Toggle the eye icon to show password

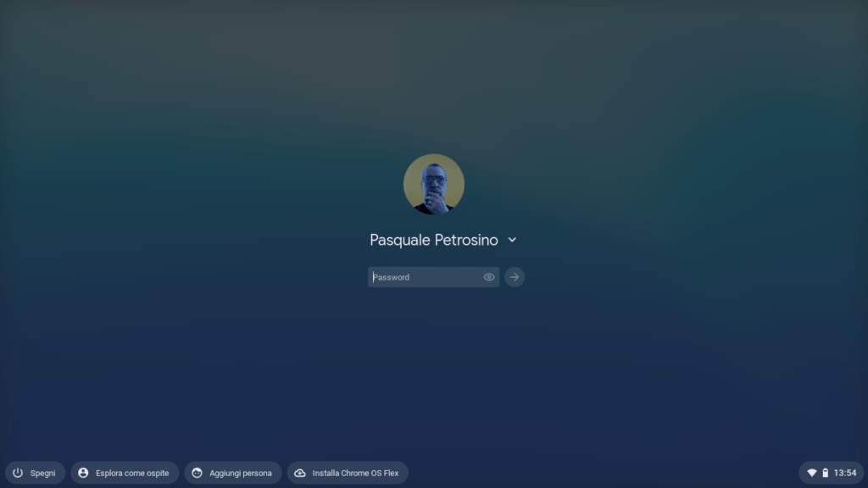[489, 277]
